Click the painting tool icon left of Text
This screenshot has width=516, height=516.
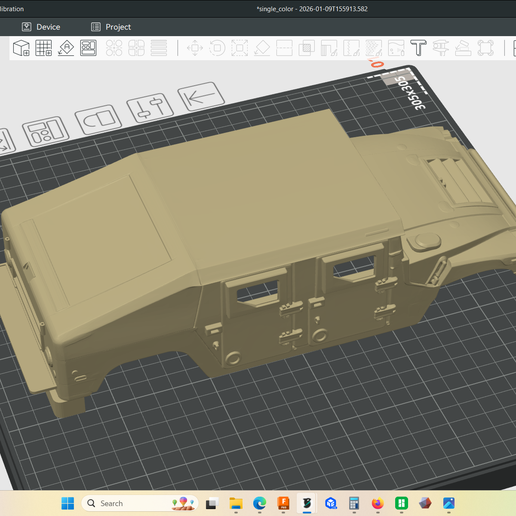click(396, 48)
